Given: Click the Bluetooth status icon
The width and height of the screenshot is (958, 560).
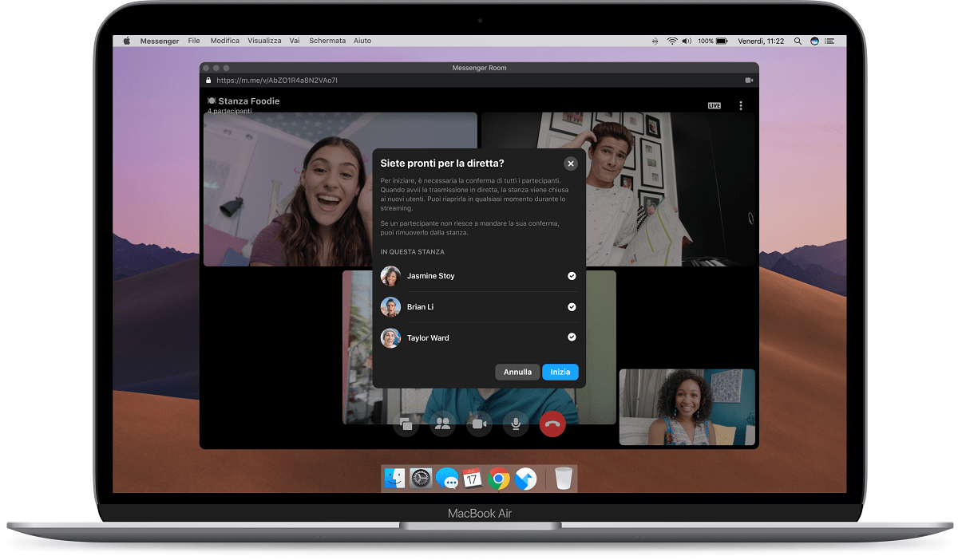Looking at the screenshot, I should (x=655, y=41).
